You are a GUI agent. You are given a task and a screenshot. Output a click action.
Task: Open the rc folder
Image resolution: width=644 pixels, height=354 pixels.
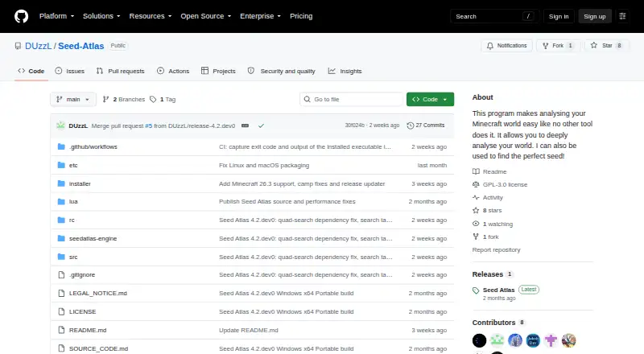pos(72,220)
